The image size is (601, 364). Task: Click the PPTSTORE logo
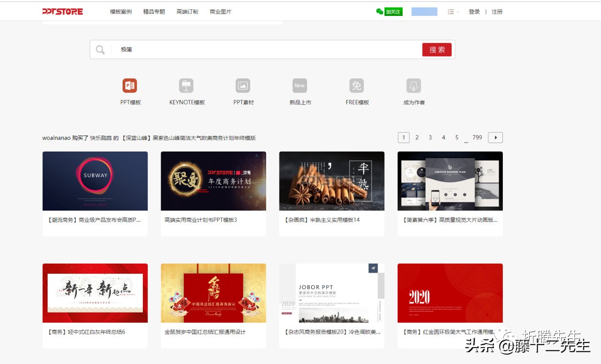click(x=62, y=12)
